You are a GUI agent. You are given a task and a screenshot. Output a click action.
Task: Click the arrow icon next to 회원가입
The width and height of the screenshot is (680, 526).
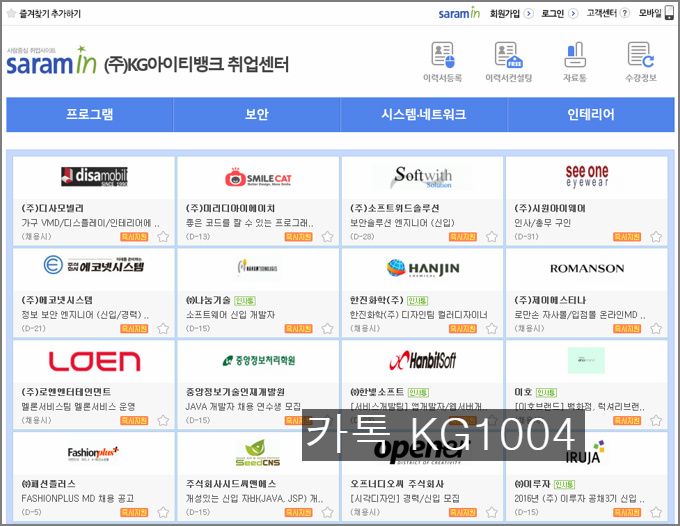click(x=529, y=13)
